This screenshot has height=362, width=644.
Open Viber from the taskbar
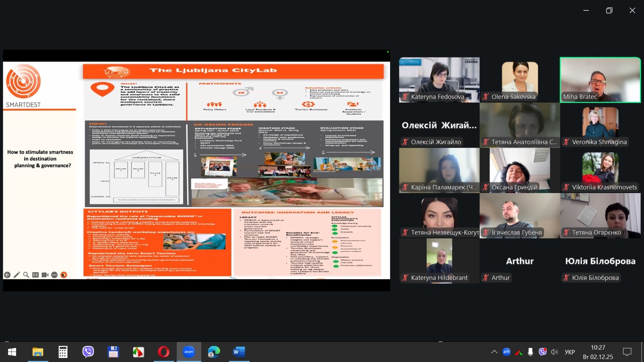(x=88, y=352)
